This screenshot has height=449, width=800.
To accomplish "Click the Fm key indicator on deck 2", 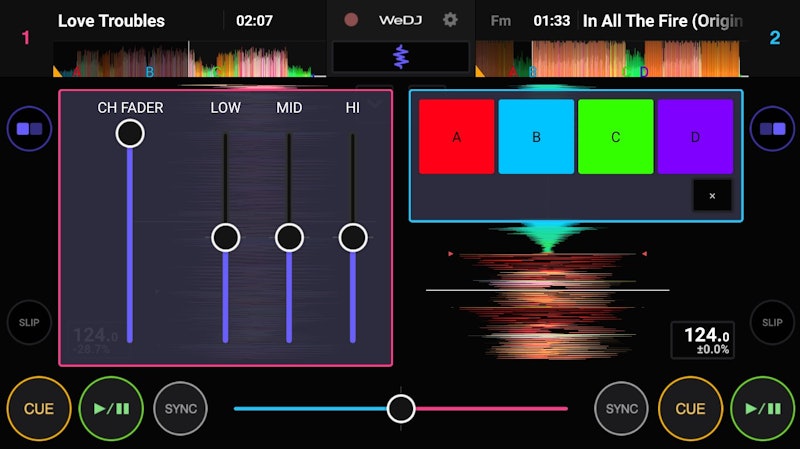I will click(501, 21).
